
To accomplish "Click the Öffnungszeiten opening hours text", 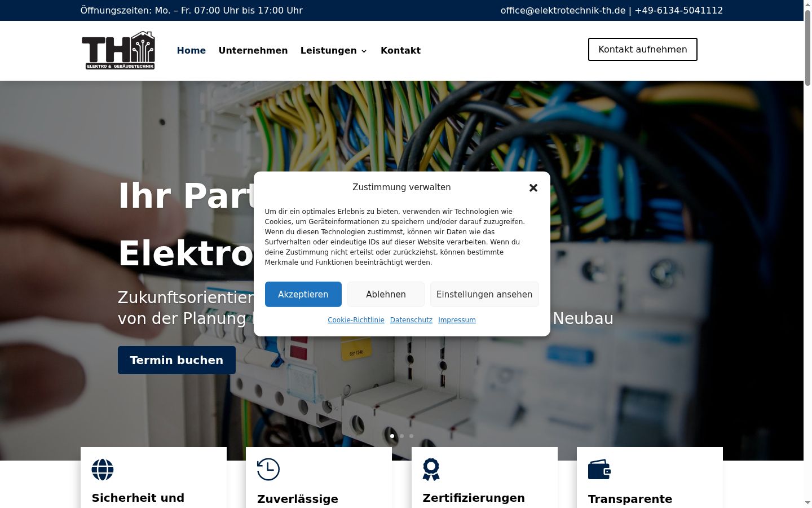I will [x=192, y=10].
